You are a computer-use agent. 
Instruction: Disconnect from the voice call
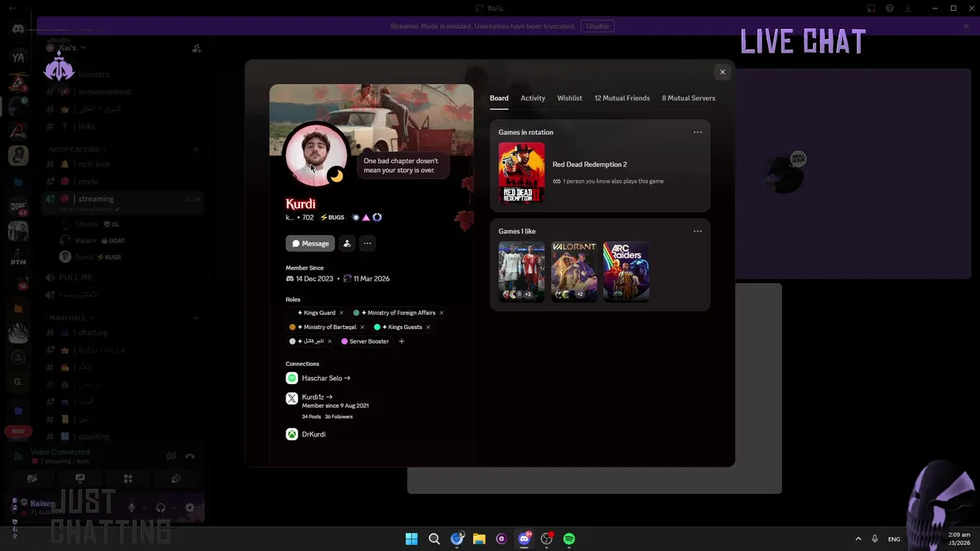[x=190, y=457]
